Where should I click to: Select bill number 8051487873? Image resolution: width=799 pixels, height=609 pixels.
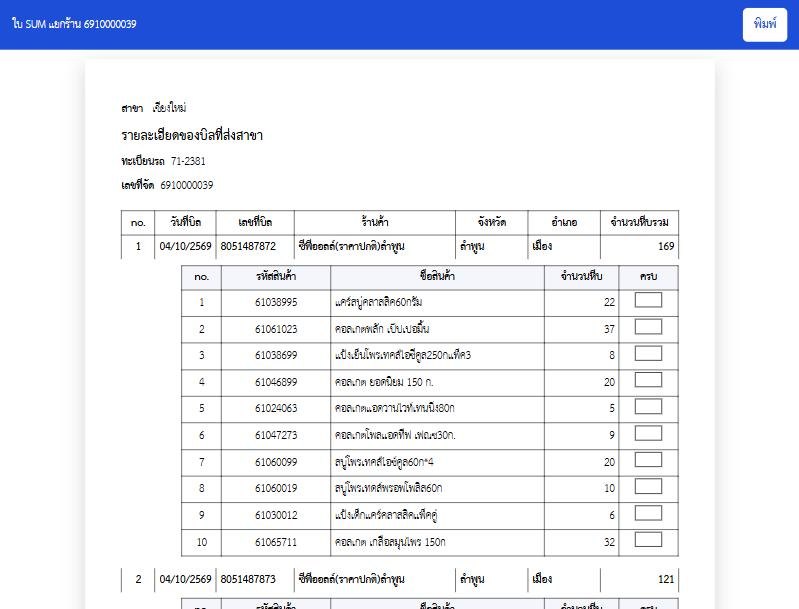pos(248,579)
